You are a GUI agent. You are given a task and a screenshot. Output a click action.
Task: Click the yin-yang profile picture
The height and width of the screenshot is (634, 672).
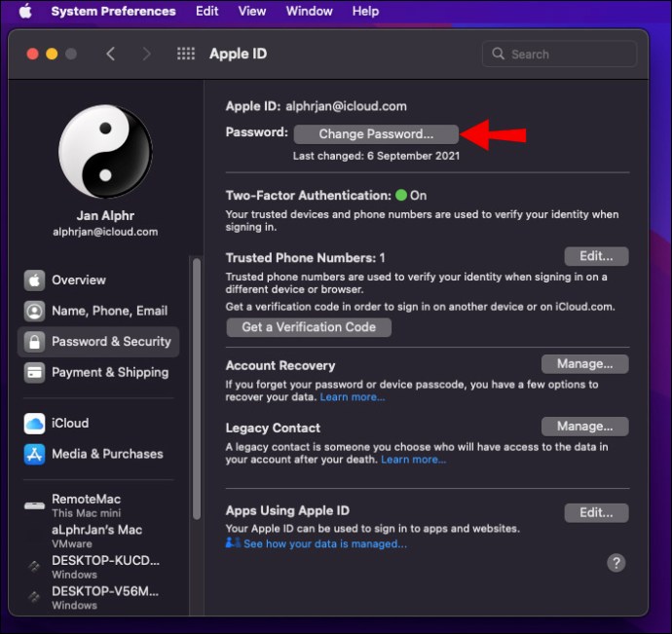point(105,152)
